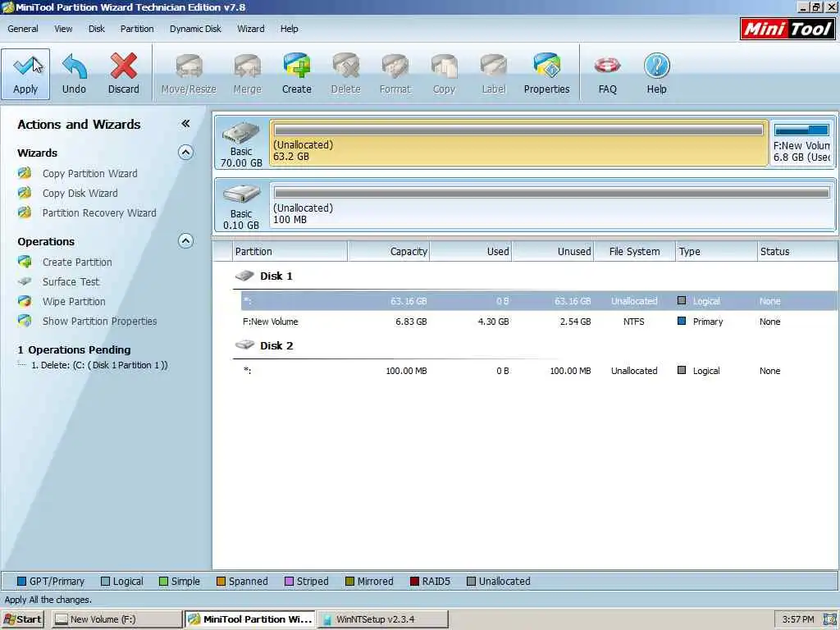The image size is (840, 630).
Task: Click the Label toolbar icon
Action: [x=493, y=74]
